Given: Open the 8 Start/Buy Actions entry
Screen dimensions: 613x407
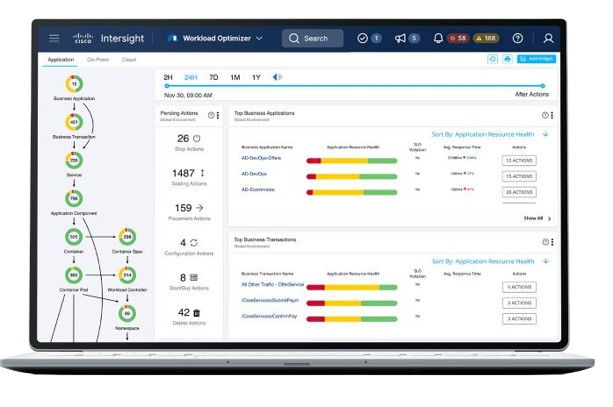Looking at the screenshot, I should [x=189, y=281].
